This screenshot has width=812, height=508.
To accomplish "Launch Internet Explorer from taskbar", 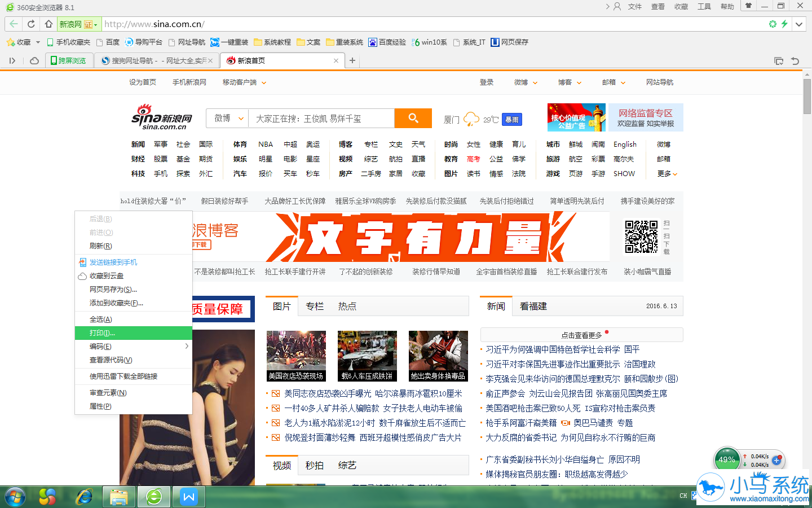I will [85, 497].
